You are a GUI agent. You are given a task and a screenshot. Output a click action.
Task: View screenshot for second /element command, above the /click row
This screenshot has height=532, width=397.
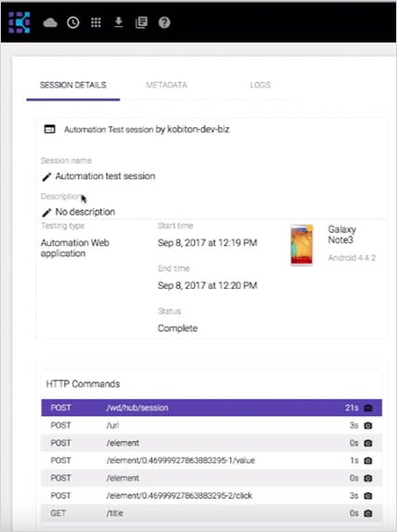(368, 478)
